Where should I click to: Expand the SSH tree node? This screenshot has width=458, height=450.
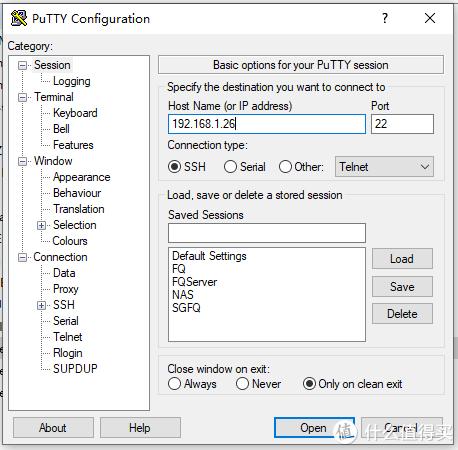coord(41,305)
